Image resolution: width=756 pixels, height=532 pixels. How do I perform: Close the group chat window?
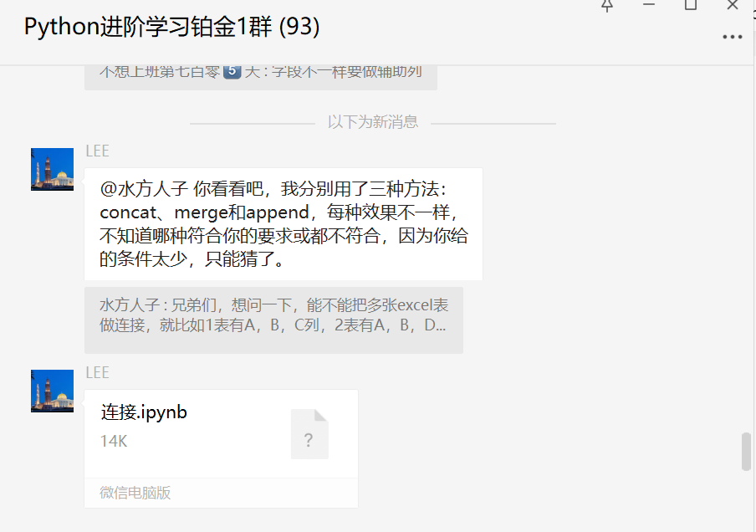point(733,5)
